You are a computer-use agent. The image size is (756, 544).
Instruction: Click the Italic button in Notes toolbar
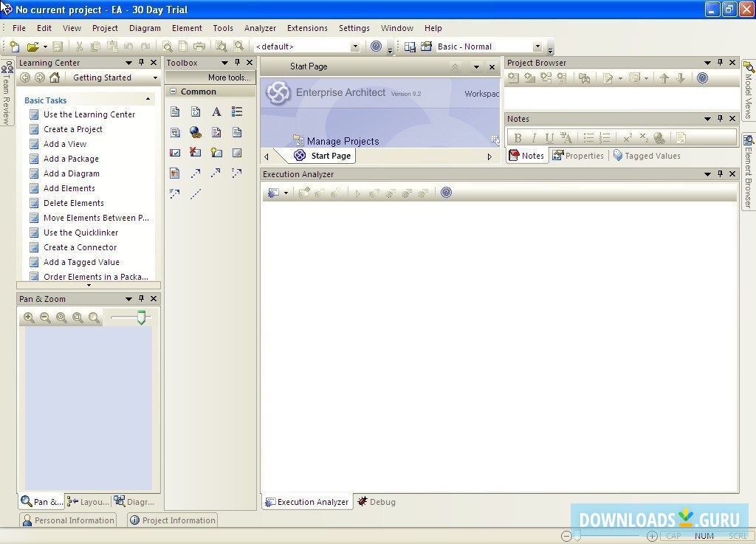(x=534, y=138)
